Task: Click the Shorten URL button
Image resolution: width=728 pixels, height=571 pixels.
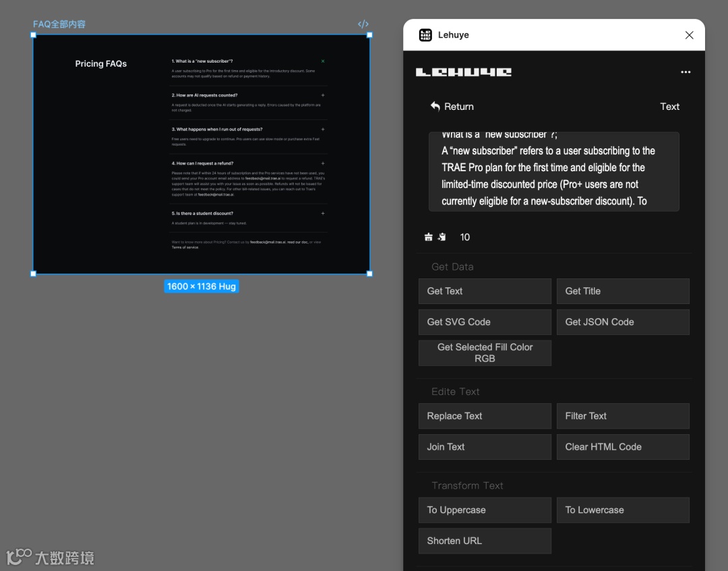Action: [x=485, y=541]
